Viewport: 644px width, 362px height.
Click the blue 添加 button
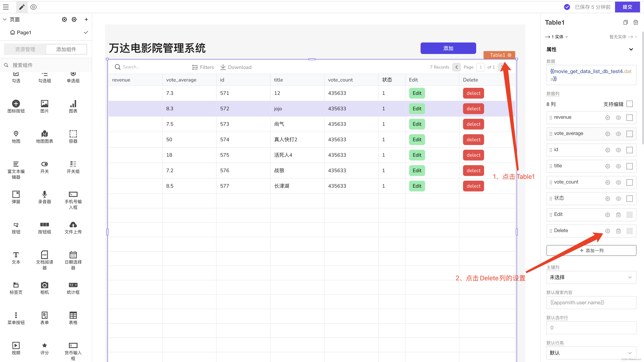[448, 48]
